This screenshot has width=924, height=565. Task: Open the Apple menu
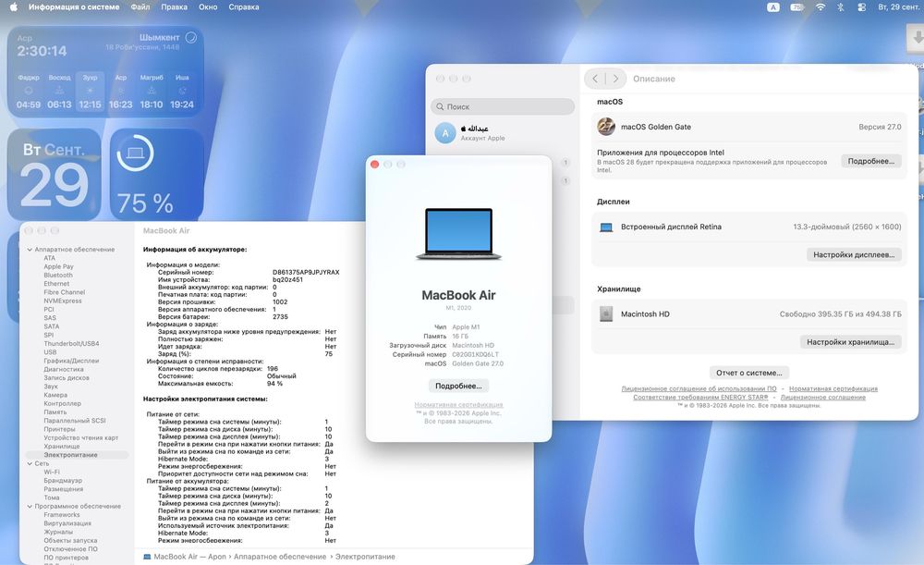tap(14, 7)
